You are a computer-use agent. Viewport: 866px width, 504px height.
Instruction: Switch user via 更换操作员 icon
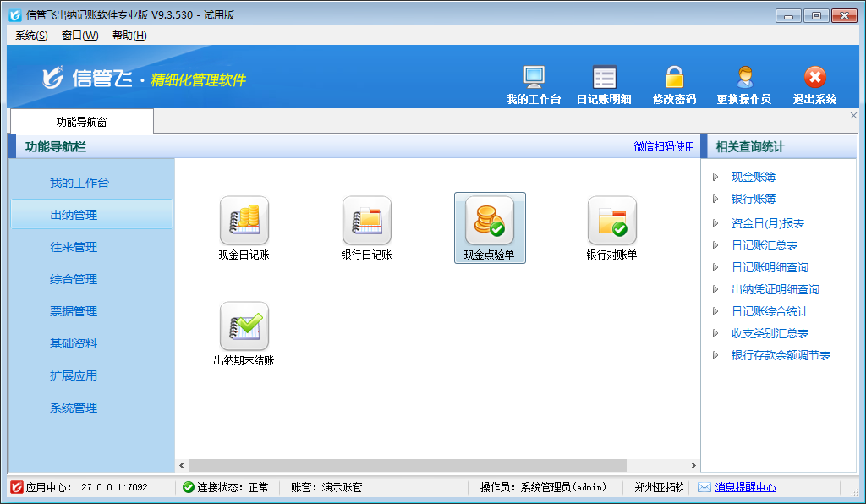tap(744, 78)
